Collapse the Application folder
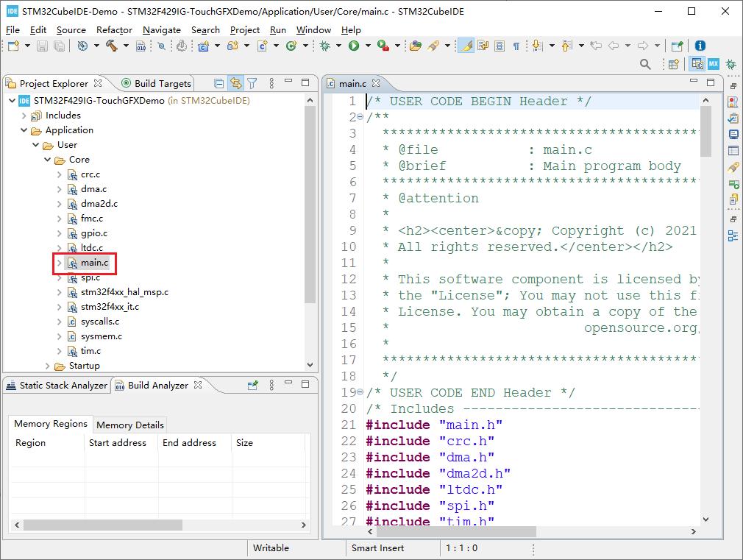Image resolution: width=743 pixels, height=560 pixels. [24, 130]
